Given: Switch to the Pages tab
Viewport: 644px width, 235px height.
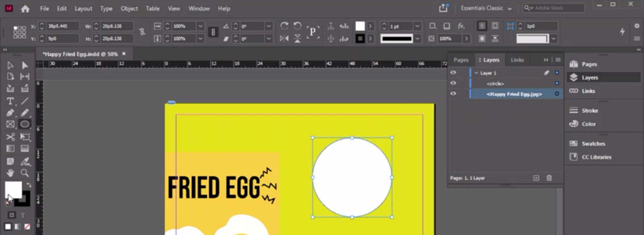Looking at the screenshot, I should pyautogui.click(x=461, y=60).
